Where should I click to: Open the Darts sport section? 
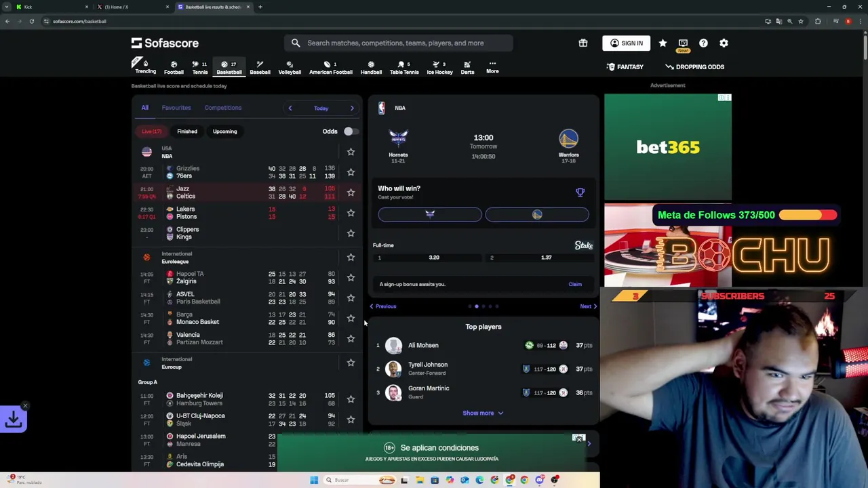point(467,67)
